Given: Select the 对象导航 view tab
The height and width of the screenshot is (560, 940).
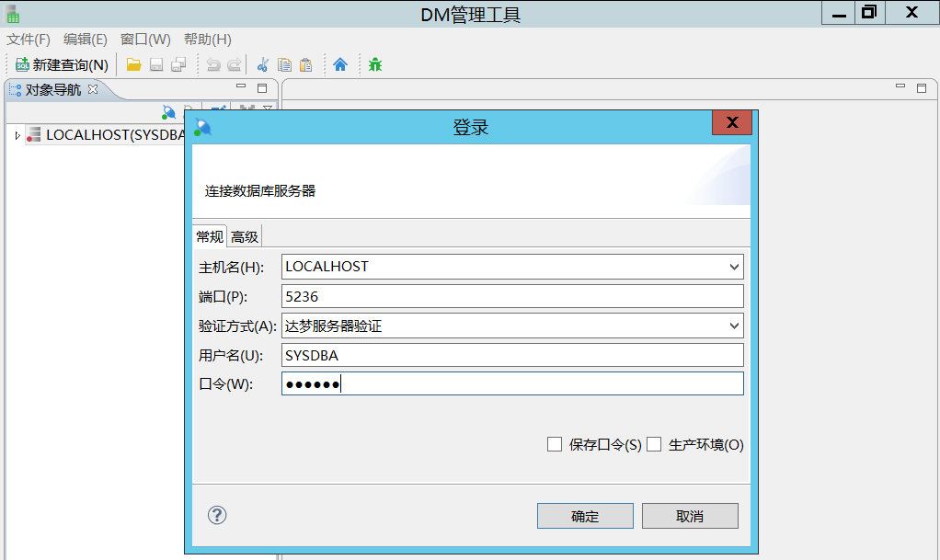Looking at the screenshot, I should tap(52, 90).
